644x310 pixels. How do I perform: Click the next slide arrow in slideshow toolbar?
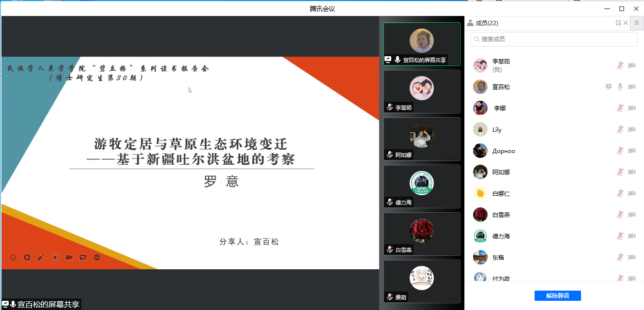pos(27,257)
